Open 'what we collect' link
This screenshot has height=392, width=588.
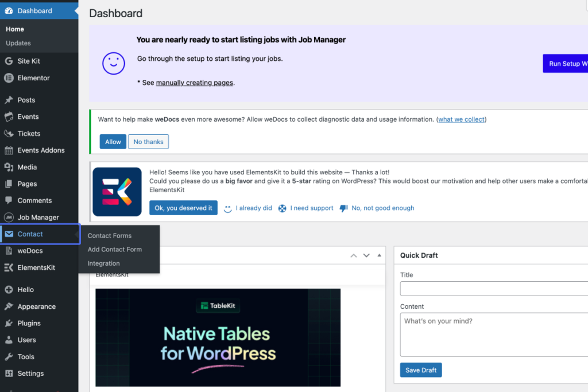[461, 119]
